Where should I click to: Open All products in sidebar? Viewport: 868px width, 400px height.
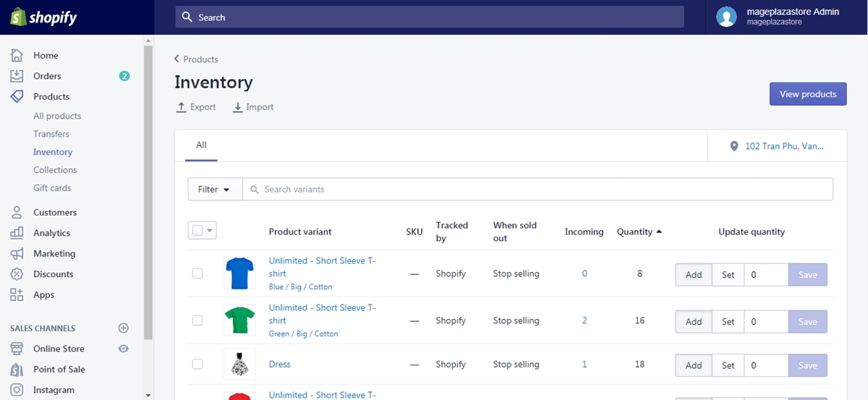pyautogui.click(x=57, y=116)
